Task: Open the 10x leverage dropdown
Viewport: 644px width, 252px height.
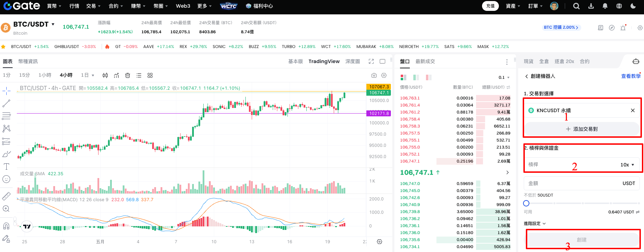Action: [x=627, y=165]
